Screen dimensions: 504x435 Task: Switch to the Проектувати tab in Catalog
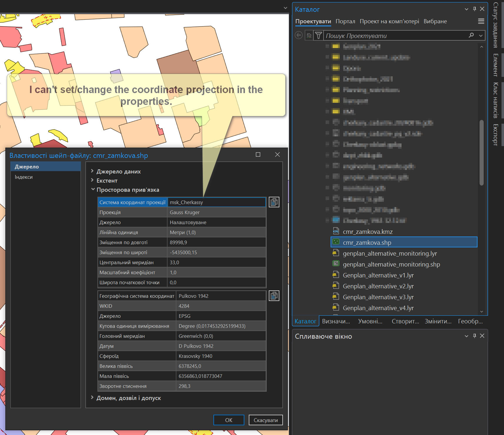[x=313, y=21]
